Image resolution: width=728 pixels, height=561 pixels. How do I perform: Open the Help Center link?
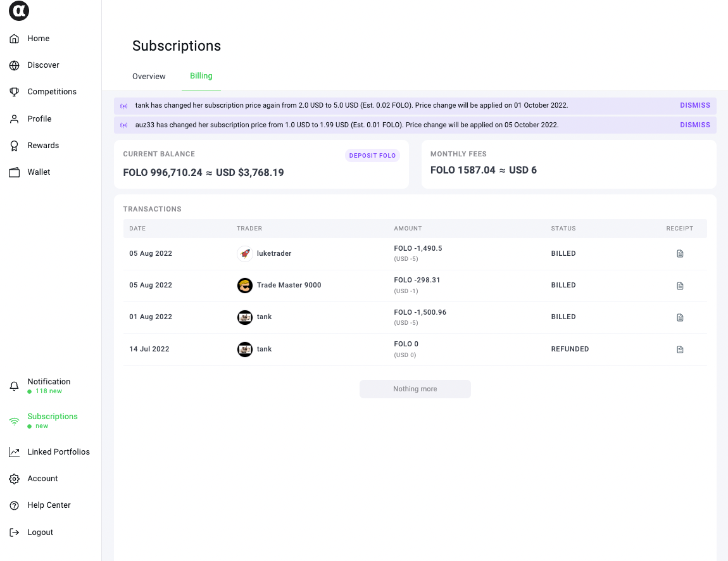(x=49, y=505)
